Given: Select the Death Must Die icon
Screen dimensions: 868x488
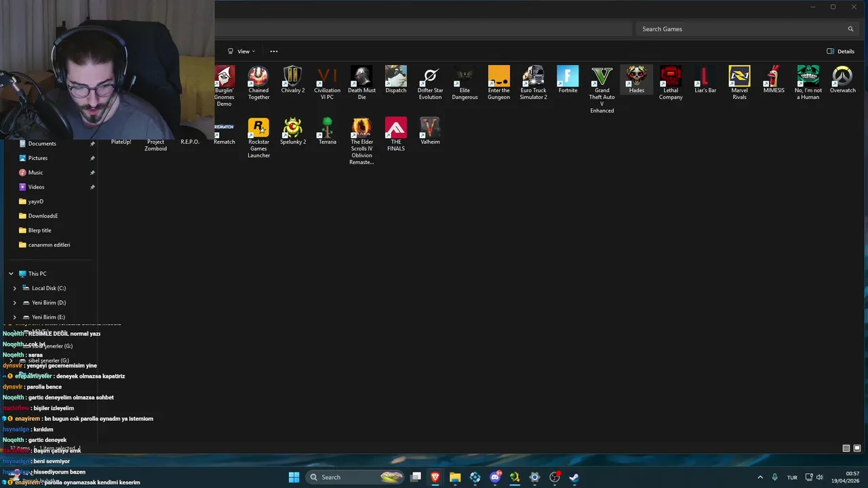Looking at the screenshot, I should click(x=361, y=83).
